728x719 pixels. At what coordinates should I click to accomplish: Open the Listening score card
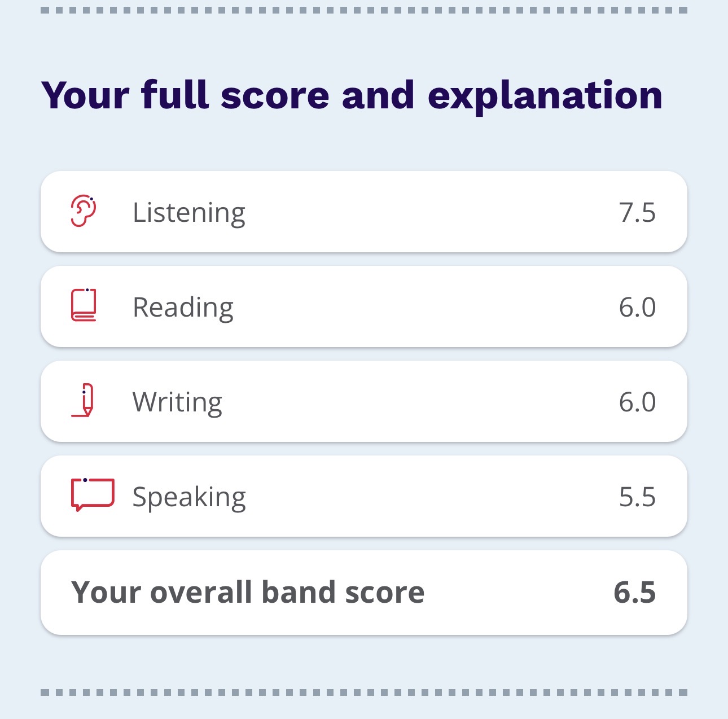(364, 212)
